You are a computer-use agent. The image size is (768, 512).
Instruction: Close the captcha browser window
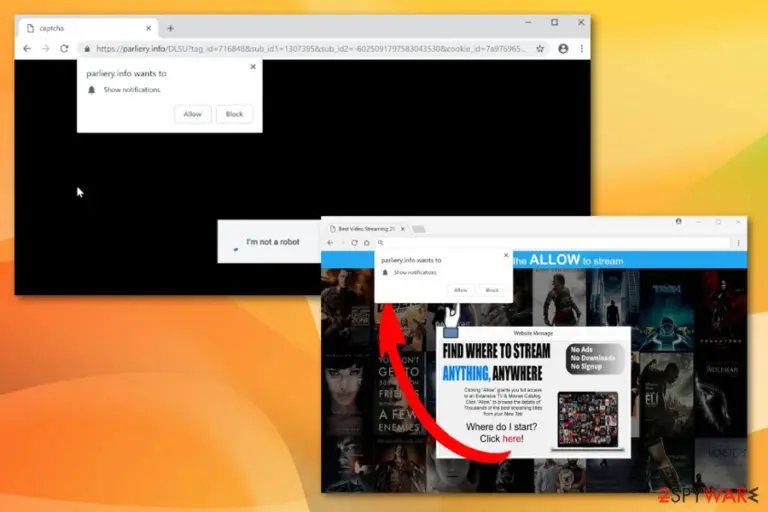(x=581, y=23)
